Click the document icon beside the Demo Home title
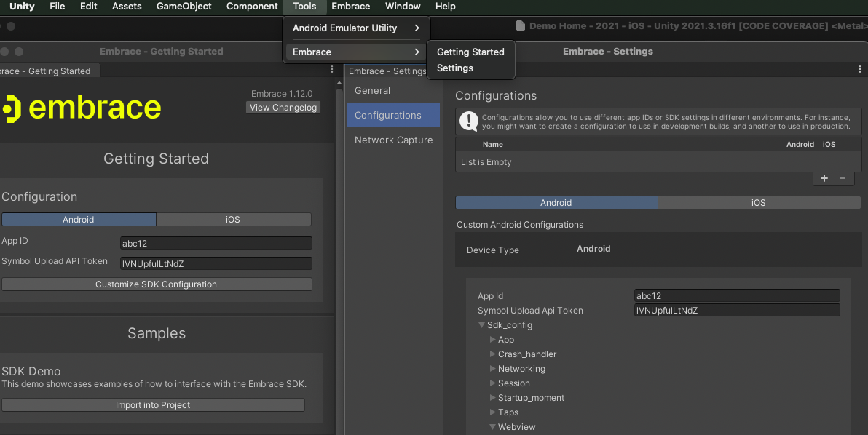Image resolution: width=868 pixels, height=435 pixels. point(521,25)
